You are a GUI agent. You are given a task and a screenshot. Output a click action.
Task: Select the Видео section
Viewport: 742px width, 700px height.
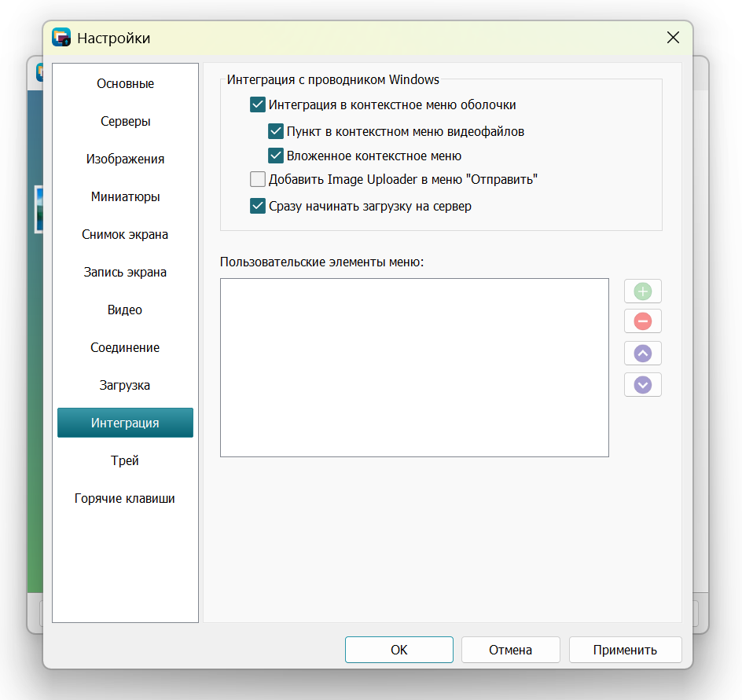126,310
